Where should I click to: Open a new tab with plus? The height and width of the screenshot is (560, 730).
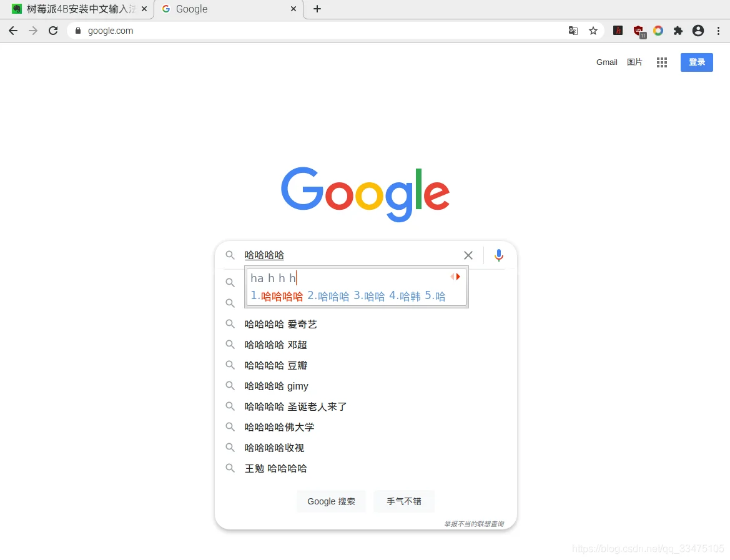317,9
